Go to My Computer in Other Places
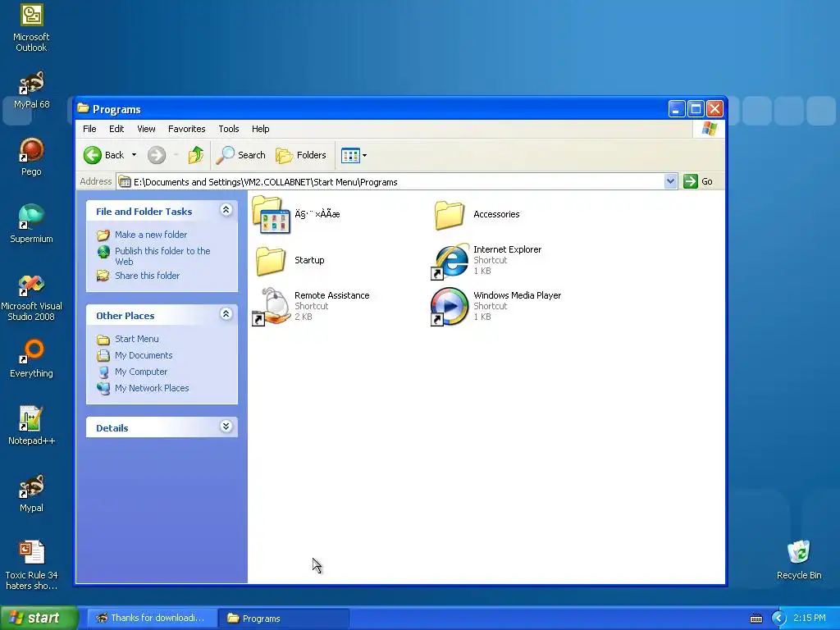The image size is (840, 630). 141,372
